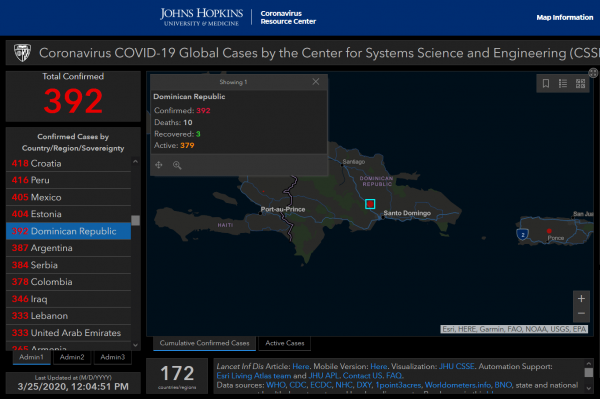
Task: Click down arrow of country list
Action: coord(135,345)
